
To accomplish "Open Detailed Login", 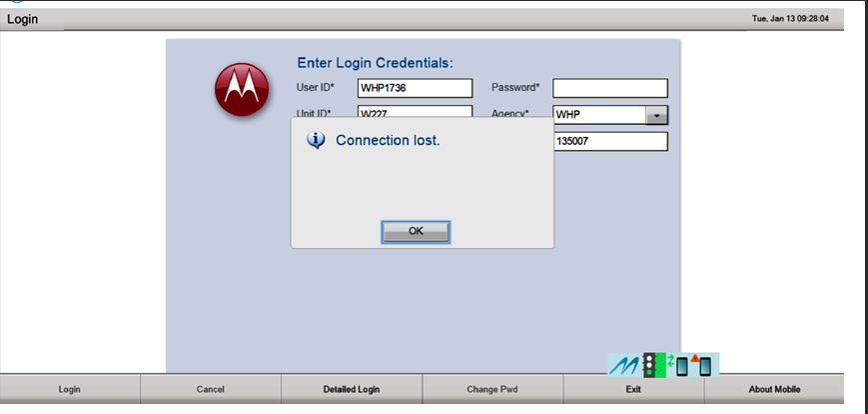I will coord(352,389).
